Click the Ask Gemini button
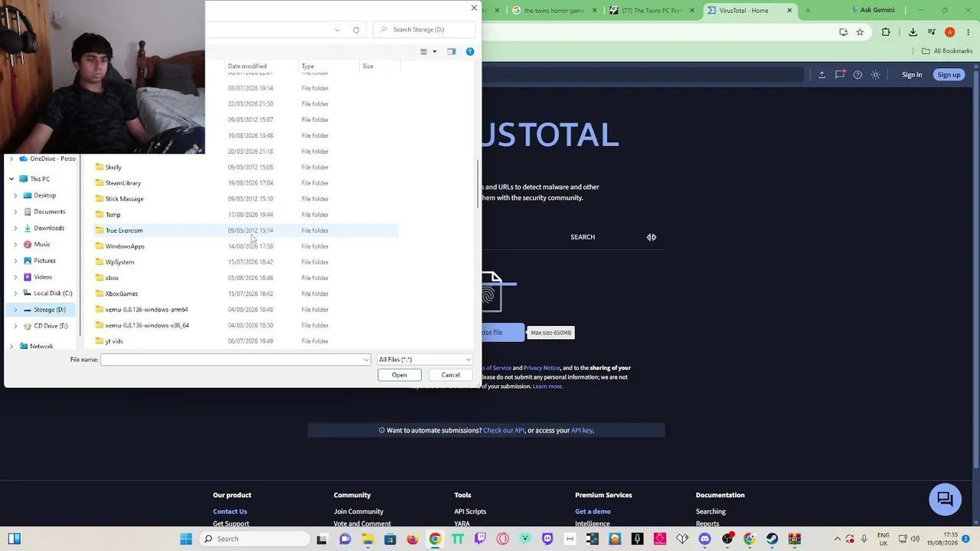 [x=872, y=11]
